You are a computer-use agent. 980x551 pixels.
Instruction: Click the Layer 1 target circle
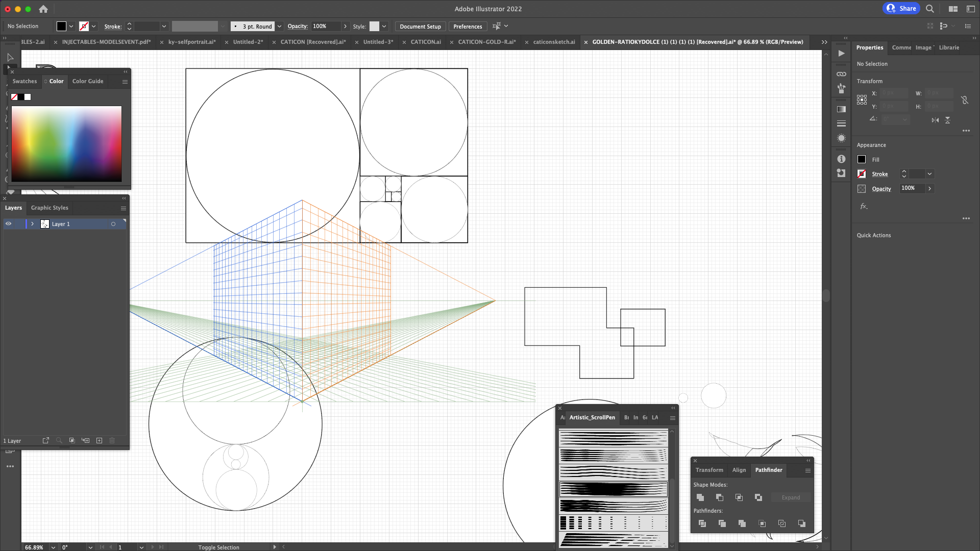click(113, 224)
